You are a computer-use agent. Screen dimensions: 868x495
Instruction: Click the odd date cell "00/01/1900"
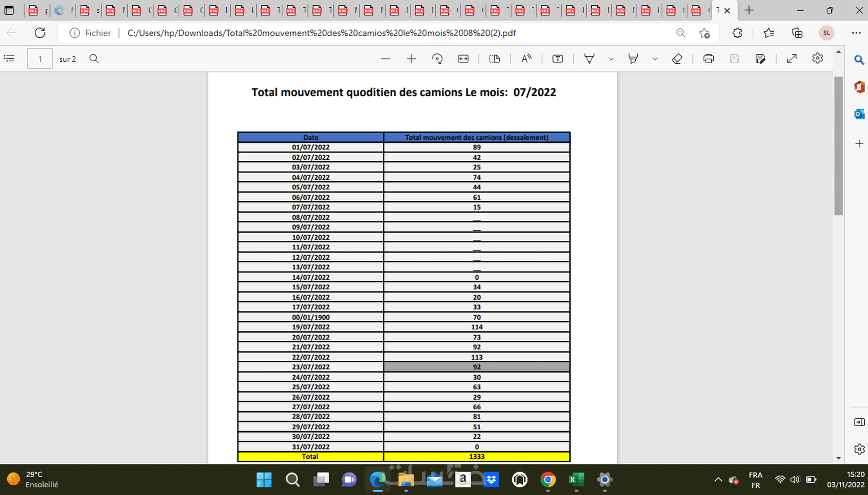click(311, 317)
